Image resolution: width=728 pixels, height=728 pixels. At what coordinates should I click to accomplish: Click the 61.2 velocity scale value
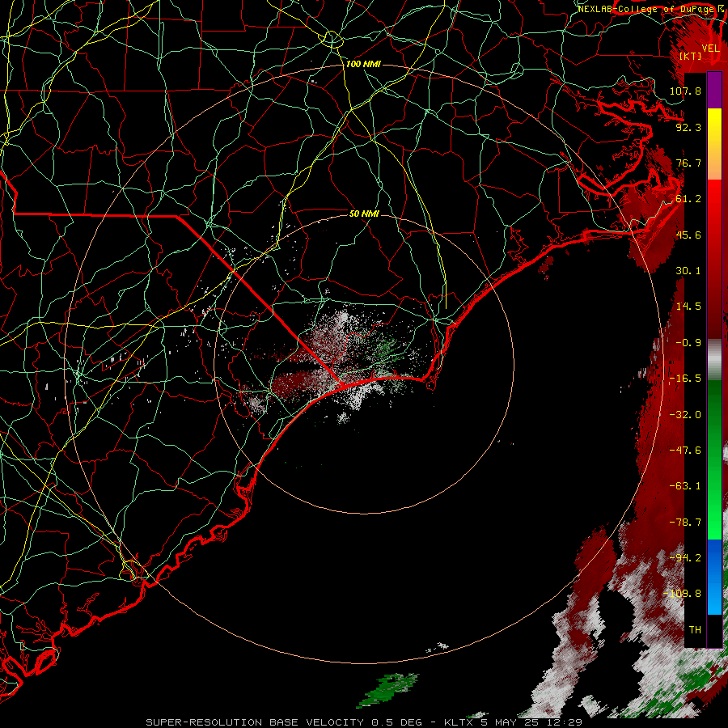pyautogui.click(x=688, y=199)
